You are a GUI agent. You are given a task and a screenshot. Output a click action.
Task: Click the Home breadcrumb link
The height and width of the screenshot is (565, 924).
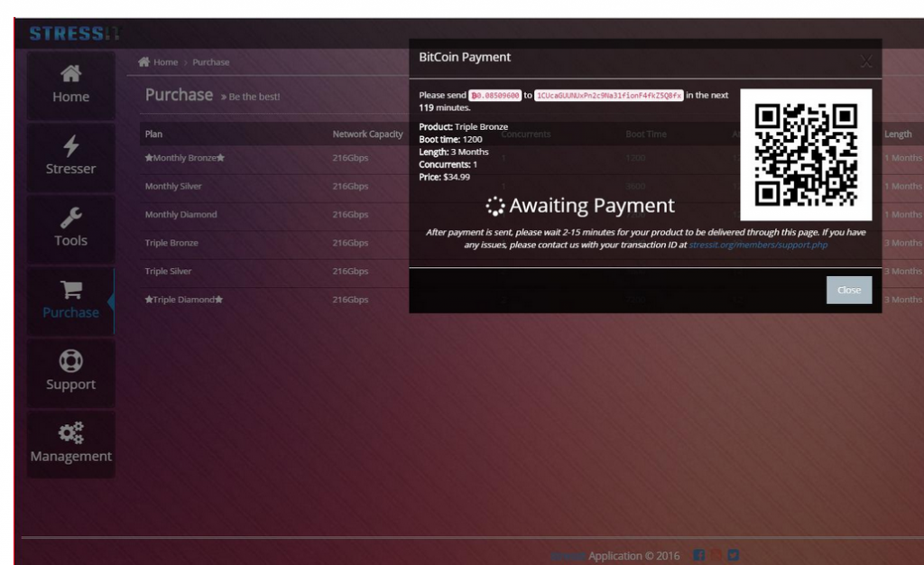click(166, 62)
